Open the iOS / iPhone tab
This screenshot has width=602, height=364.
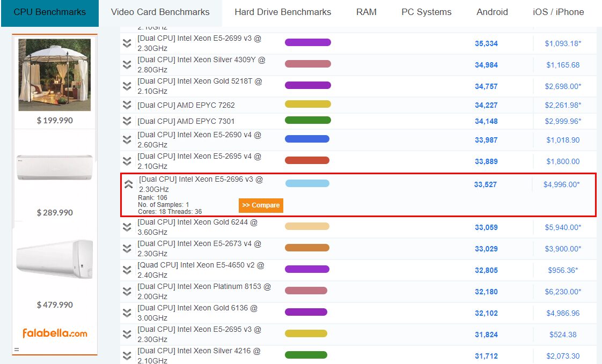tap(558, 12)
